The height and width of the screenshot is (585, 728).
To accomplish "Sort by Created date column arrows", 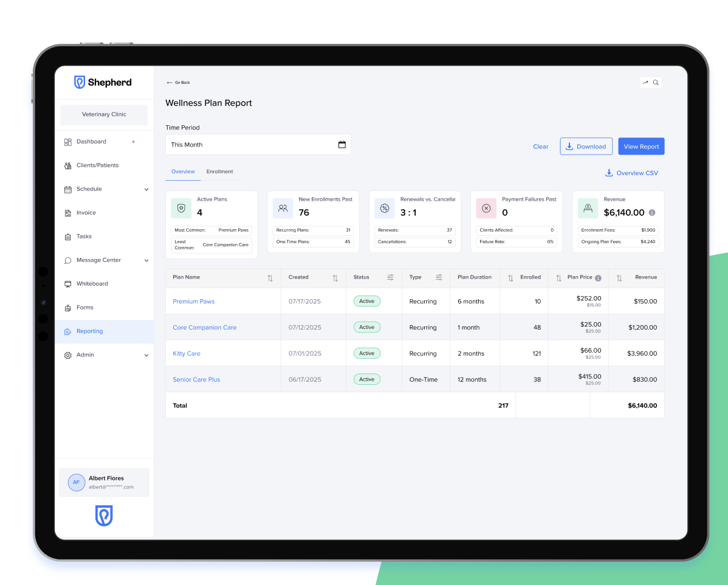I will pos(335,278).
